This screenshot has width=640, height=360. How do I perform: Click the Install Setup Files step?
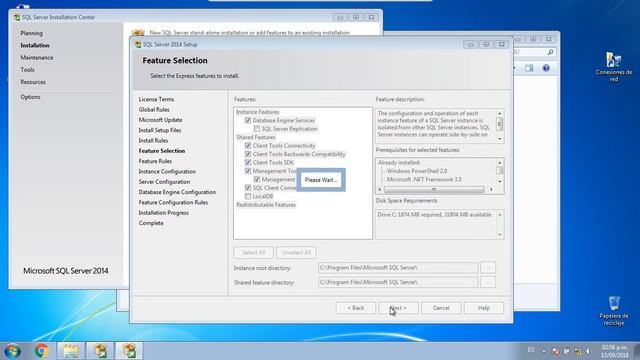(x=160, y=130)
